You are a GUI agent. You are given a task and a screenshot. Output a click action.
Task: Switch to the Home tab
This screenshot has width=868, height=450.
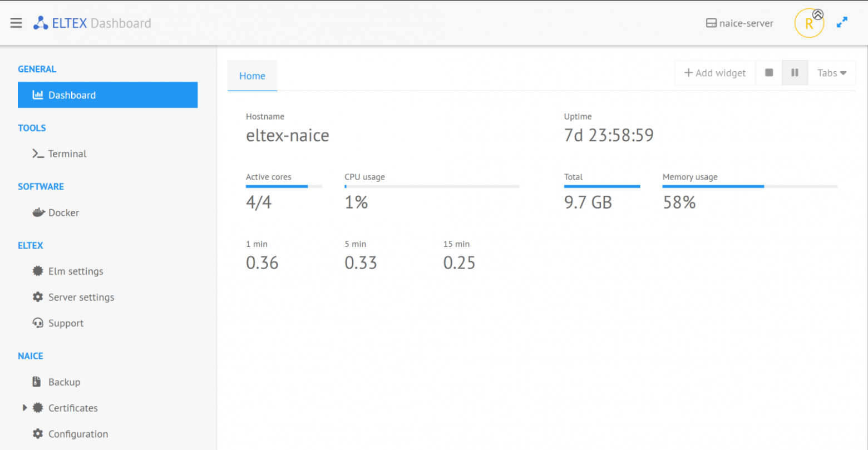tap(252, 76)
